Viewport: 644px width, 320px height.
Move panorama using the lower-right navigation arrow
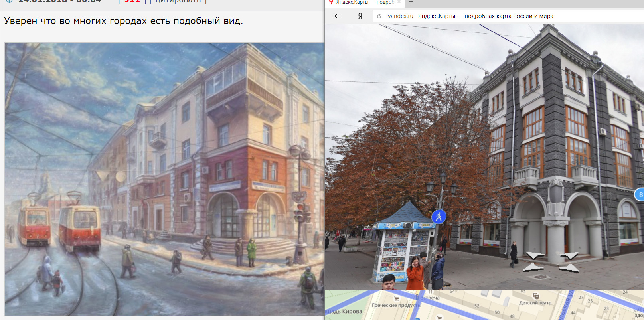(x=569, y=268)
